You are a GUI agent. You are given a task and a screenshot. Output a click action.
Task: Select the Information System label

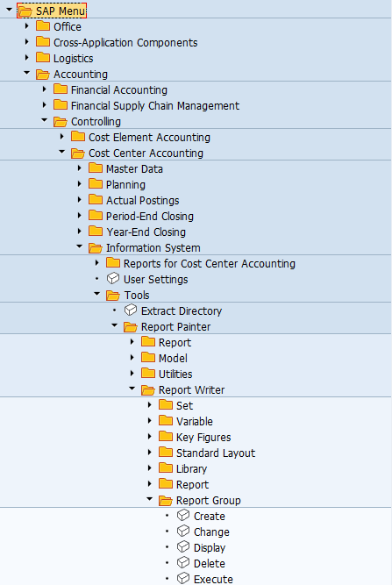[153, 247]
